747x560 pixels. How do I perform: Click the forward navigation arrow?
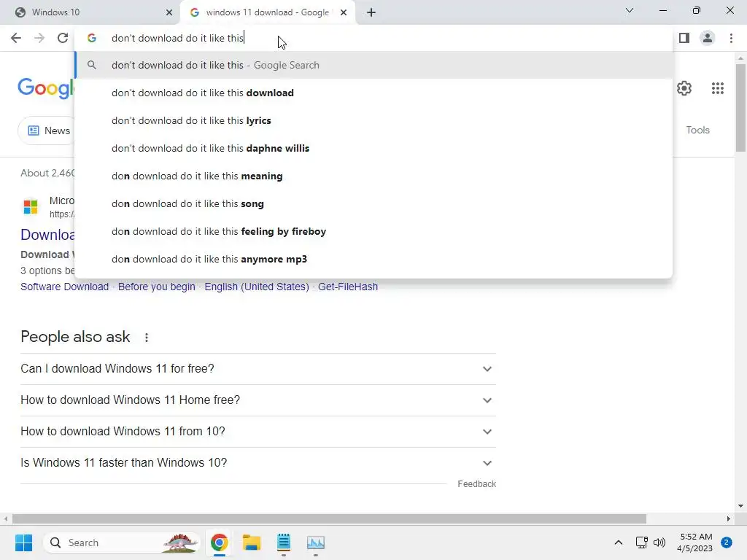39,38
